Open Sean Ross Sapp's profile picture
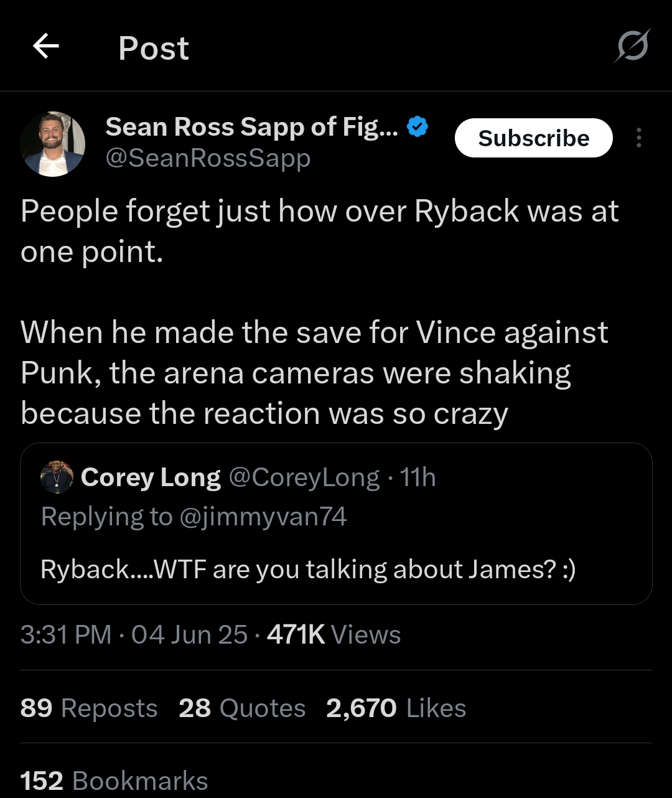 53,144
